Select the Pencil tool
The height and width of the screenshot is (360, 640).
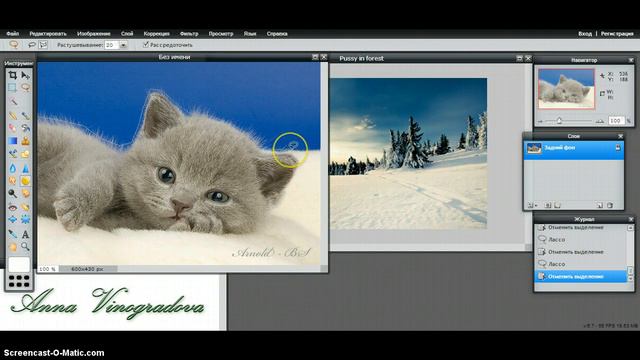click(13, 116)
